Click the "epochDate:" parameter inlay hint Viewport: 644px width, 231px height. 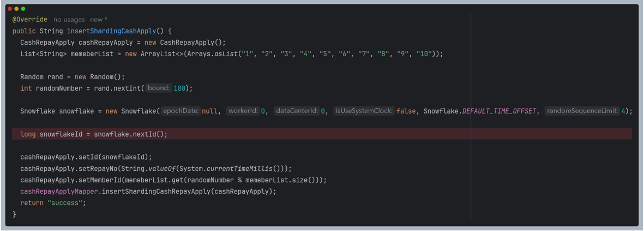pyautogui.click(x=181, y=111)
